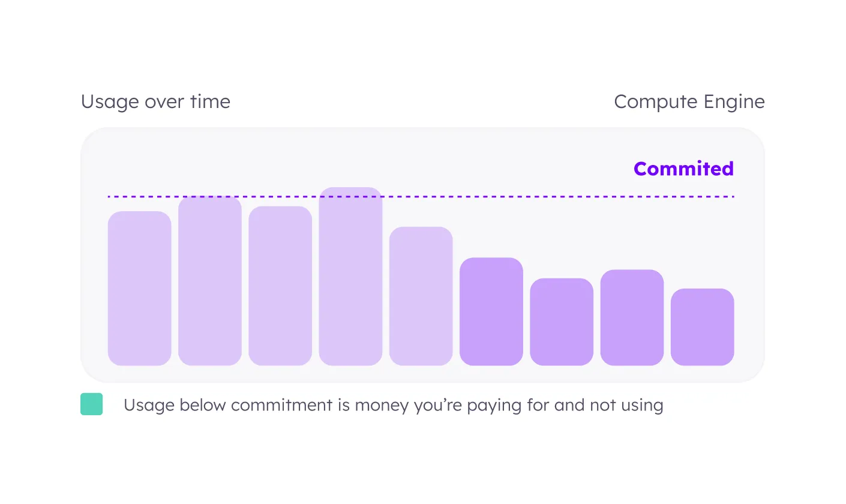Click the word 'Engine' in the heading
846x504 pixels.
734,103
